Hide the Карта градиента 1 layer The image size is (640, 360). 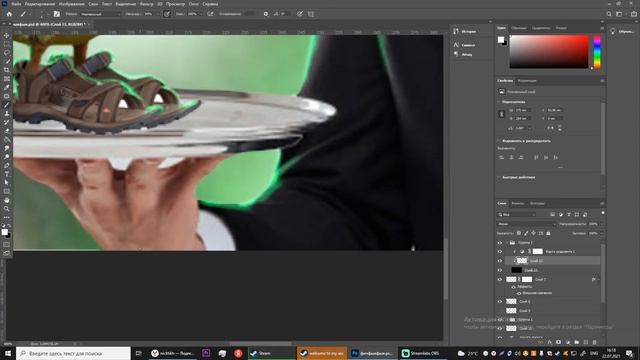tap(500, 251)
